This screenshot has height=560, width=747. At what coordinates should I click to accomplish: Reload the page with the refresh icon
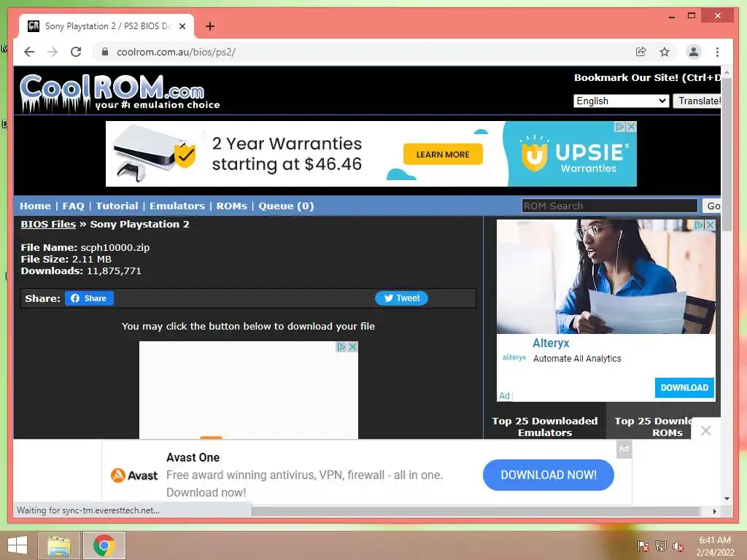tap(76, 52)
